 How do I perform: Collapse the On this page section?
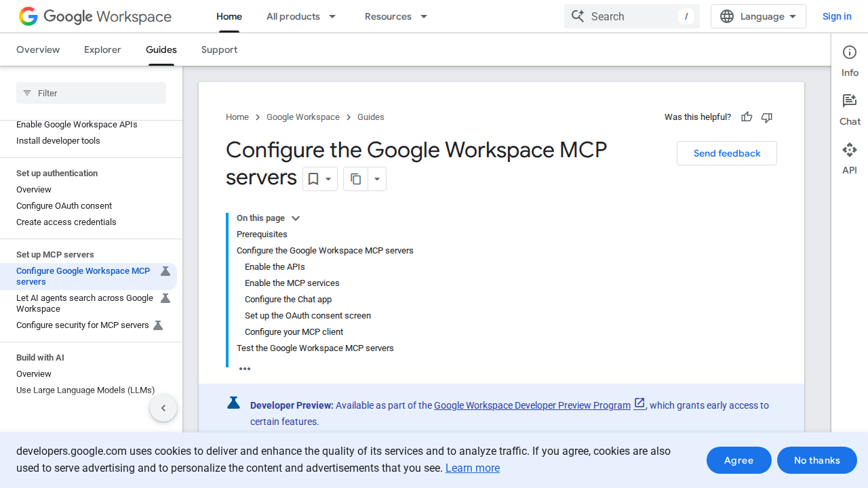click(296, 218)
